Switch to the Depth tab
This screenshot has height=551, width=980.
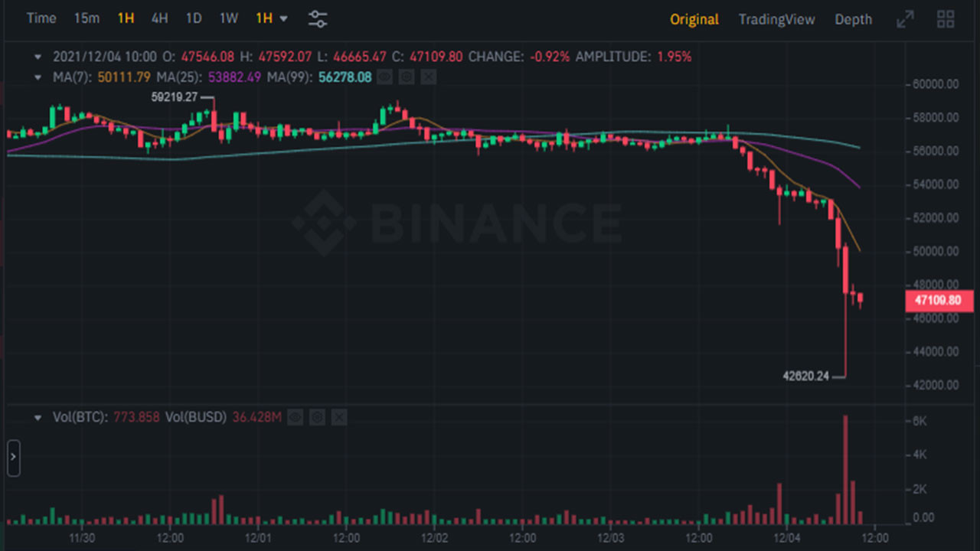click(852, 19)
